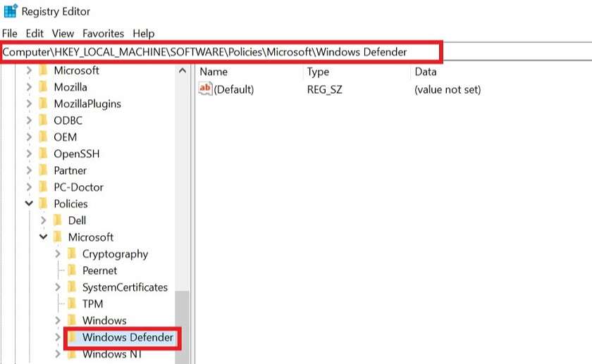592x364 pixels.
Task: Expand the OpenSSH key
Action: (x=29, y=153)
